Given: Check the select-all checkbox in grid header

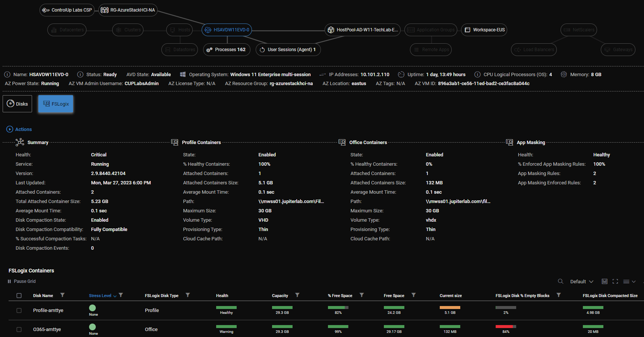Looking at the screenshot, I should (19, 295).
